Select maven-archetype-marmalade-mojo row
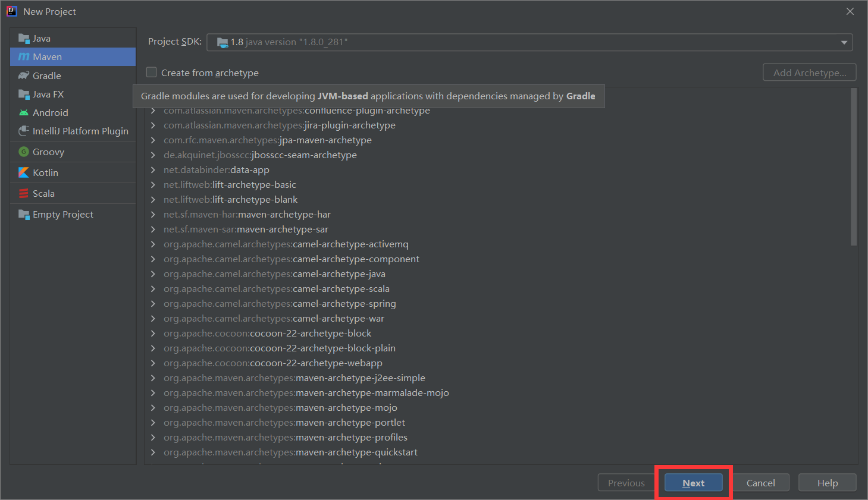Viewport: 868px width, 500px height. pyautogui.click(x=497, y=393)
